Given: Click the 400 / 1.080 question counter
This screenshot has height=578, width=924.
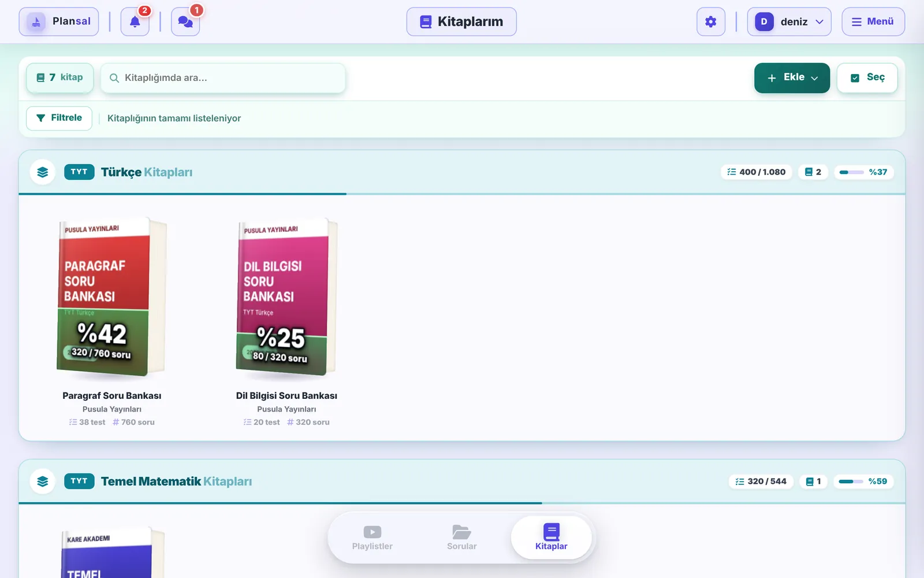Looking at the screenshot, I should tap(757, 172).
